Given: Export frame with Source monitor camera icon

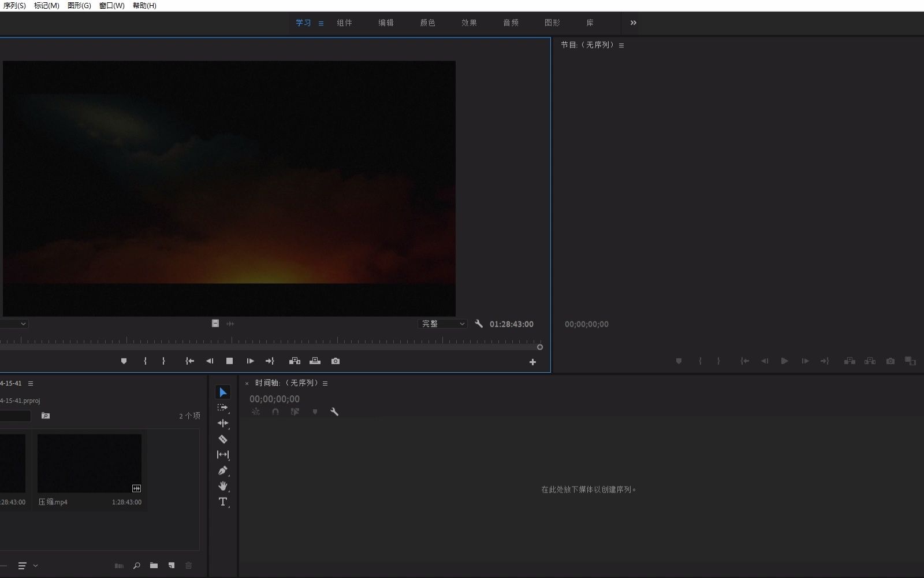Looking at the screenshot, I should (x=336, y=361).
